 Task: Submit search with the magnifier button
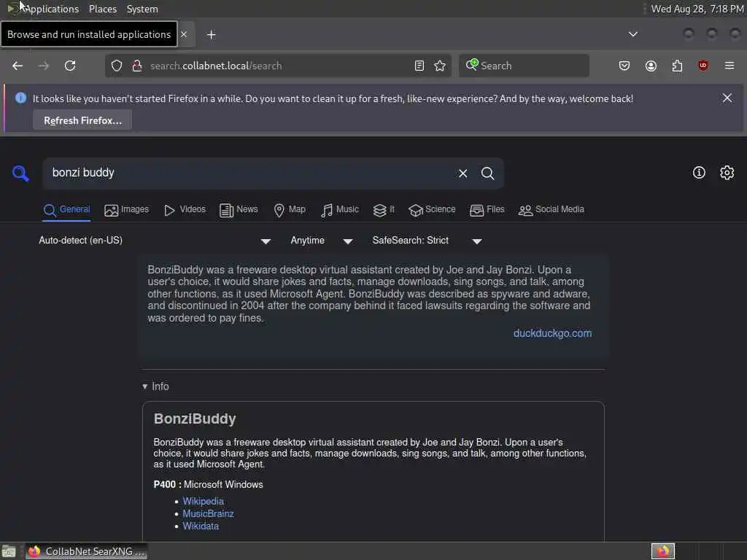point(487,174)
